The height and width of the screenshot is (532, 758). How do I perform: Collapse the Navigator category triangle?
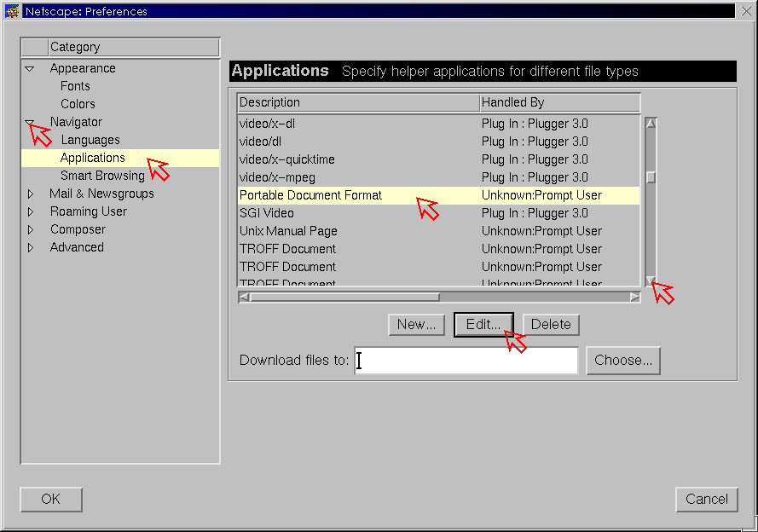[30, 122]
